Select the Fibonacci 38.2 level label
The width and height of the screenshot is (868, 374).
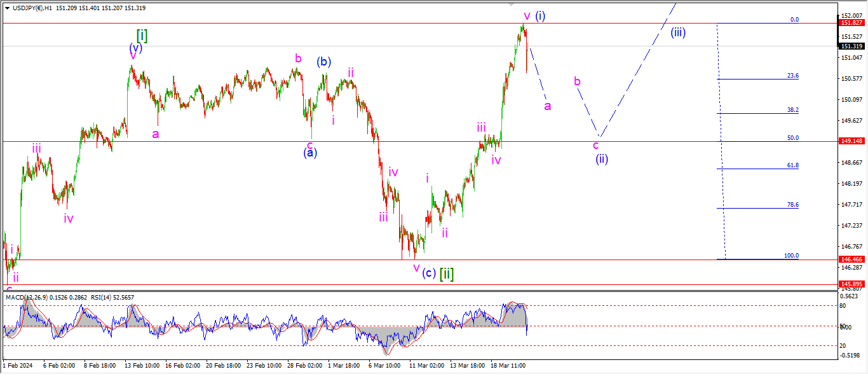pyautogui.click(x=792, y=110)
